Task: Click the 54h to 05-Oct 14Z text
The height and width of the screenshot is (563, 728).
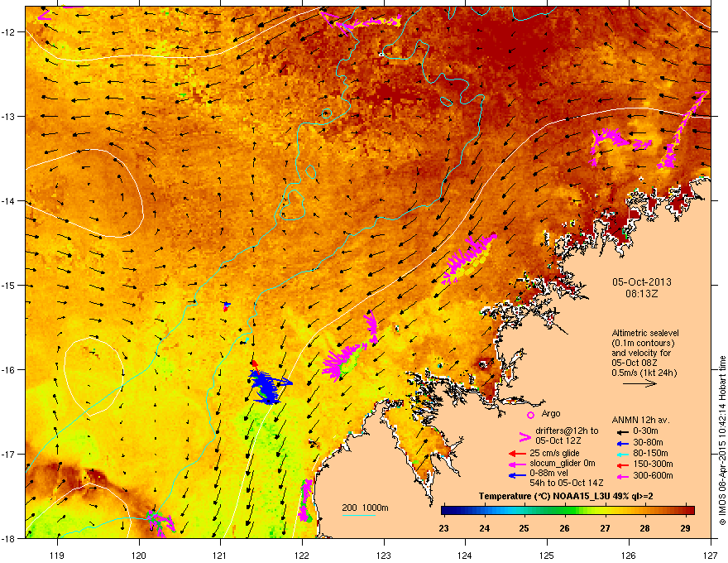Action: click(567, 483)
